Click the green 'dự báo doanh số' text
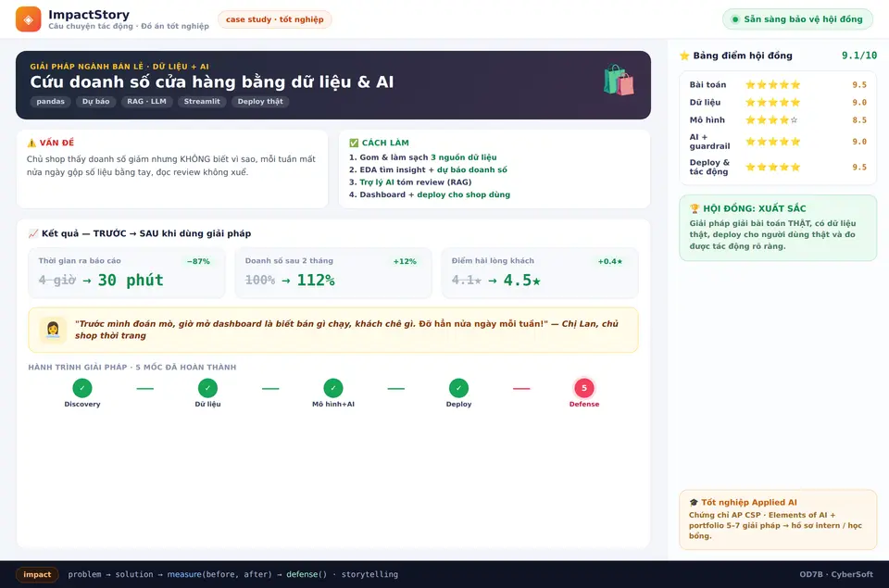Image resolution: width=889 pixels, height=588 pixels. tap(471, 169)
